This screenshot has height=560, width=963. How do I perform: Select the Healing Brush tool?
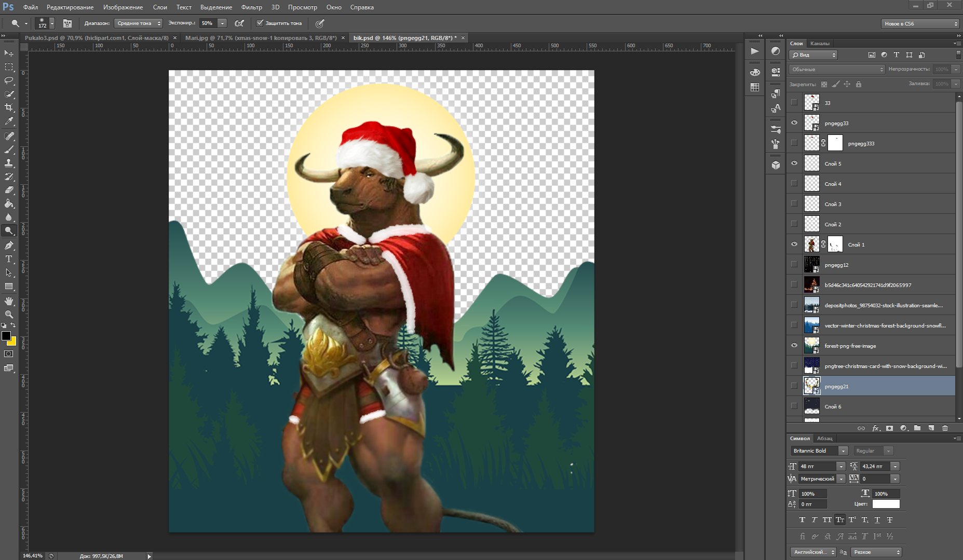[x=9, y=136]
